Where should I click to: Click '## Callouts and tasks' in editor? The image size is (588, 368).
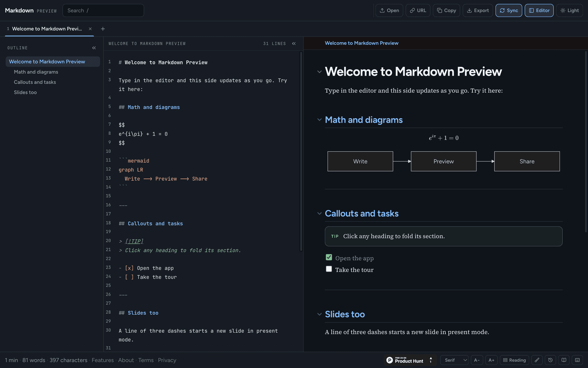(x=151, y=224)
